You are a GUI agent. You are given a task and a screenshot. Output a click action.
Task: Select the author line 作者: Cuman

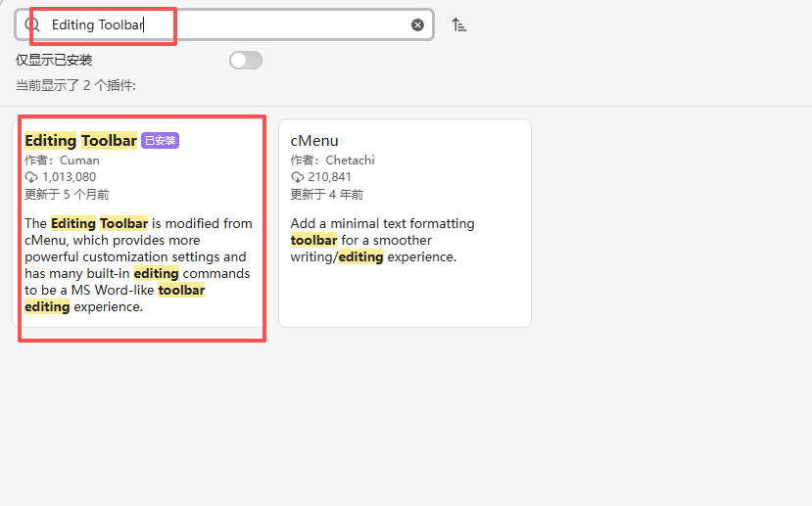pos(62,160)
